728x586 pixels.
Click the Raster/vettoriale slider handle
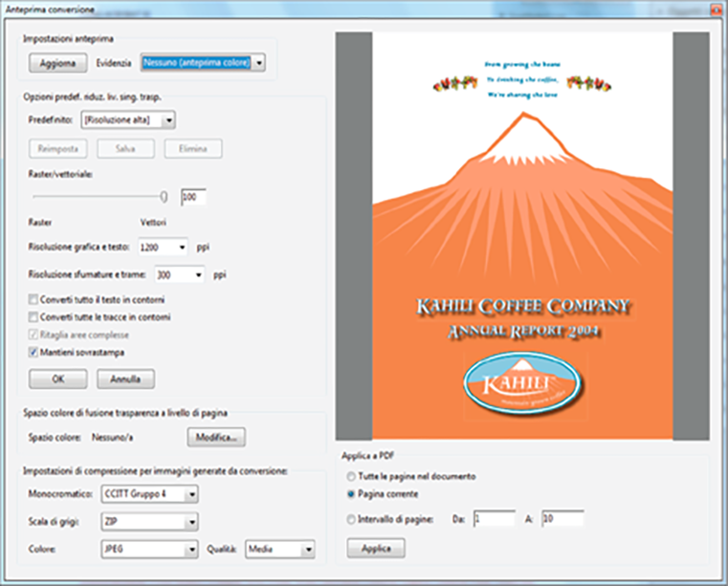[164, 197]
